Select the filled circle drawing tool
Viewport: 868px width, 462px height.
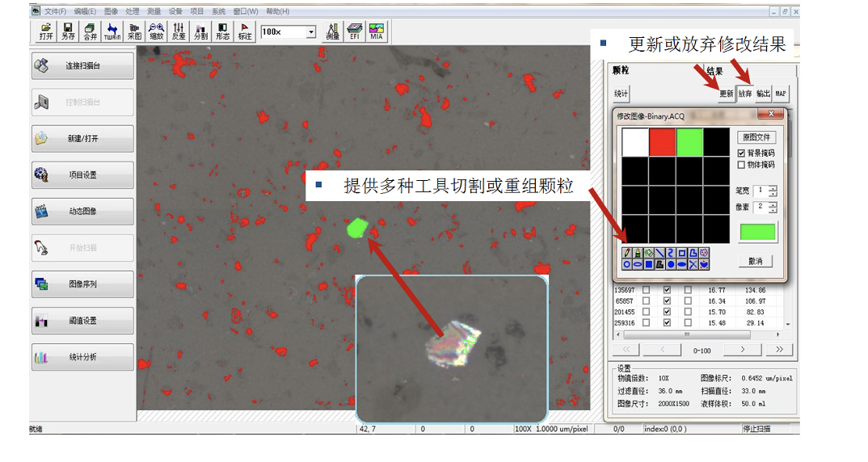click(x=671, y=264)
